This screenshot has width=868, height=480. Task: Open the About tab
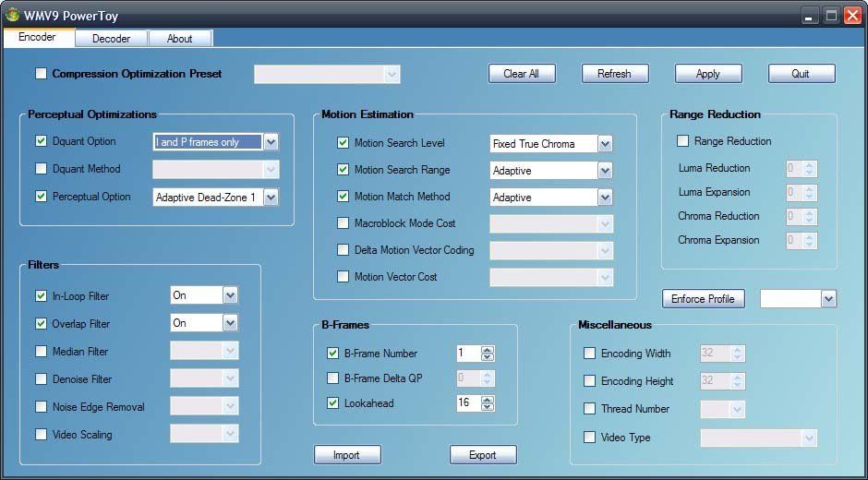[180, 39]
